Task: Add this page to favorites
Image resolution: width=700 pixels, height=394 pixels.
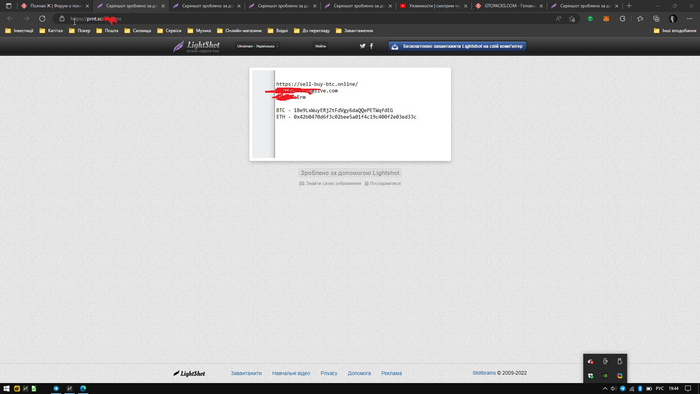Action: [572, 19]
